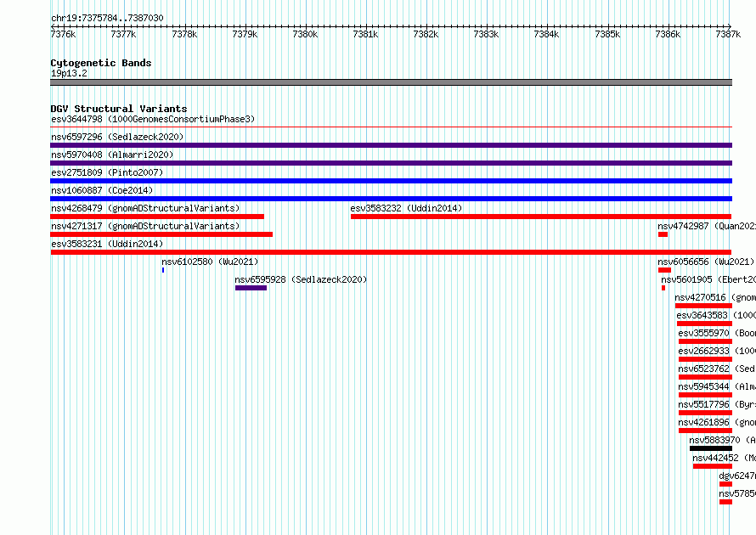Open nsv5945344 variant label
The height and width of the screenshot is (535, 756).
(717, 386)
